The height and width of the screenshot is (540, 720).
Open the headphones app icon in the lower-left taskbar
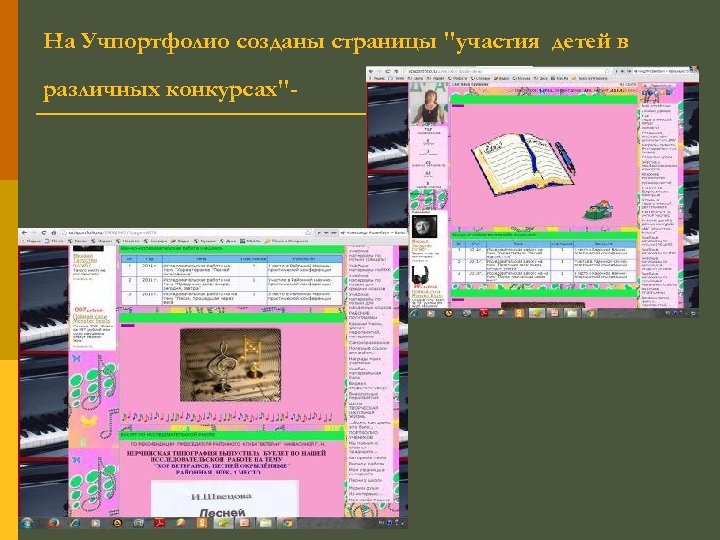(x=139, y=523)
